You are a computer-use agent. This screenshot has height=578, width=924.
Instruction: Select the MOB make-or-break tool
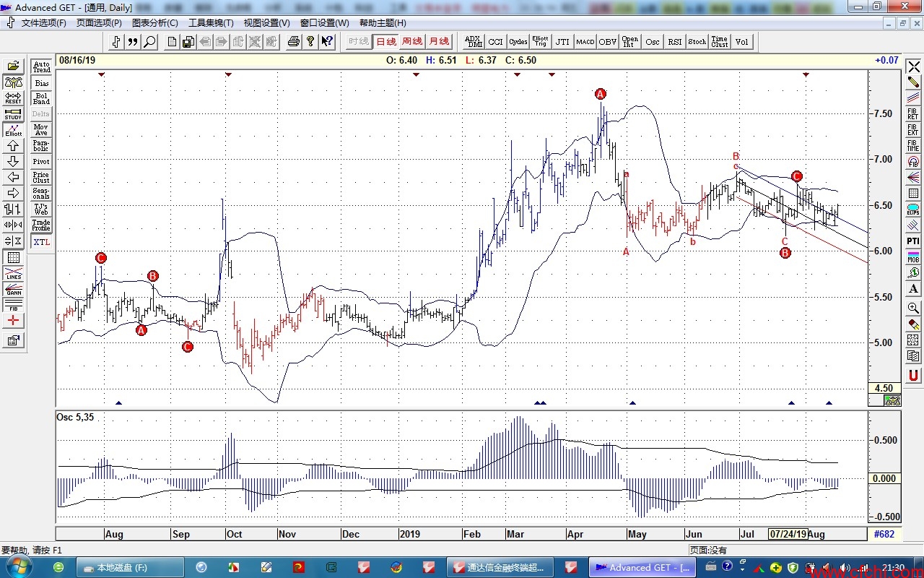click(x=914, y=257)
